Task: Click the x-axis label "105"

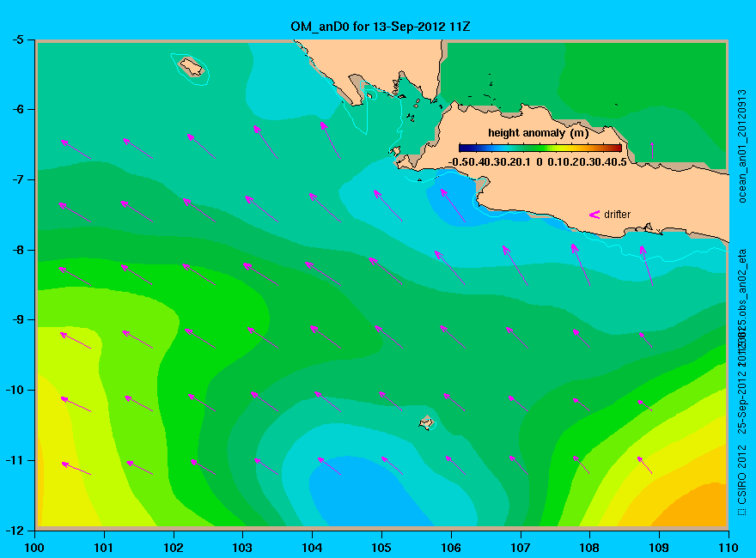Action: pyautogui.click(x=381, y=548)
